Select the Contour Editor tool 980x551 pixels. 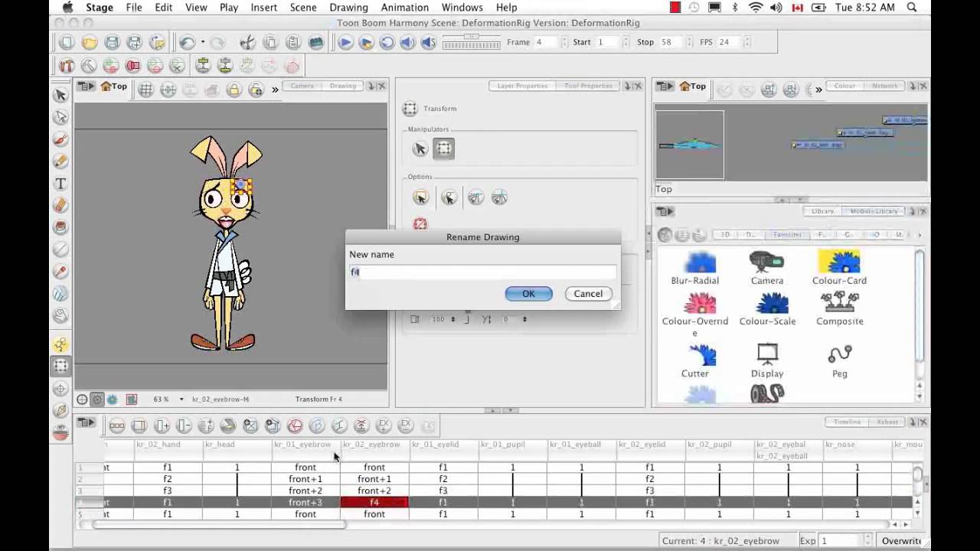[60, 117]
